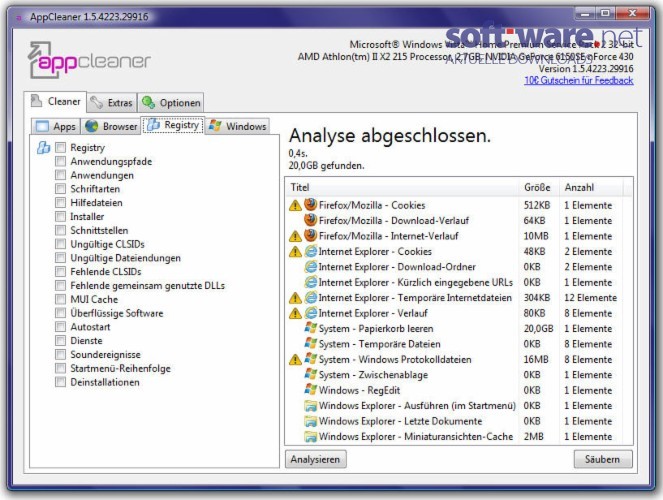Enable Anwendungspfade checkbox
The height and width of the screenshot is (500, 663).
tap(61, 161)
